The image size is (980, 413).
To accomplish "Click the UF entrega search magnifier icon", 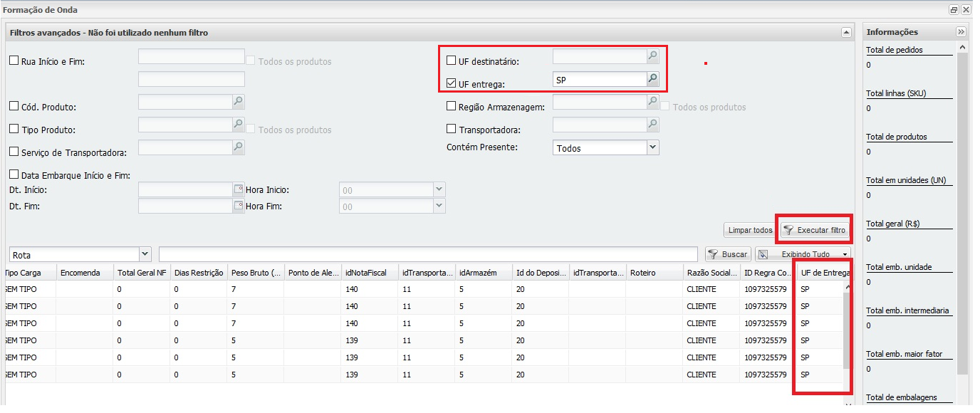I will pos(653,79).
